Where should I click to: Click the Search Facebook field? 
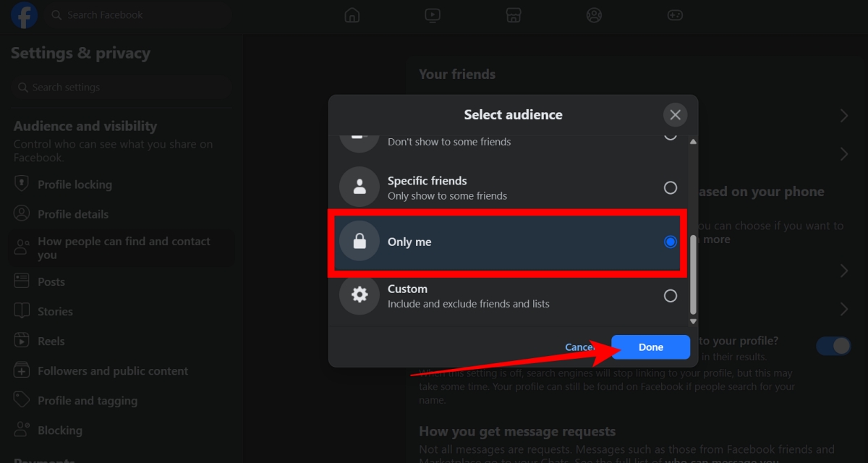coord(138,15)
